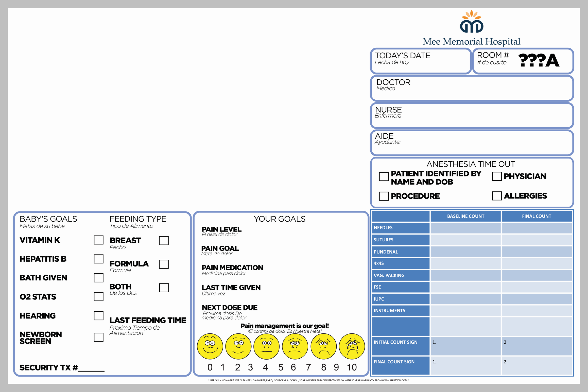
Task: Click the non-abrasive cleaners footer note
Action: pyautogui.click(x=308, y=380)
